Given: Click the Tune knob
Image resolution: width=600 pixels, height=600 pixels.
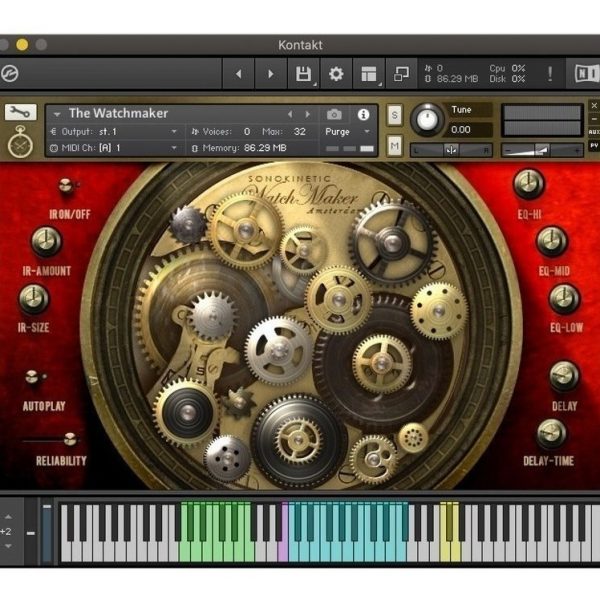Looking at the screenshot, I should coord(427,119).
